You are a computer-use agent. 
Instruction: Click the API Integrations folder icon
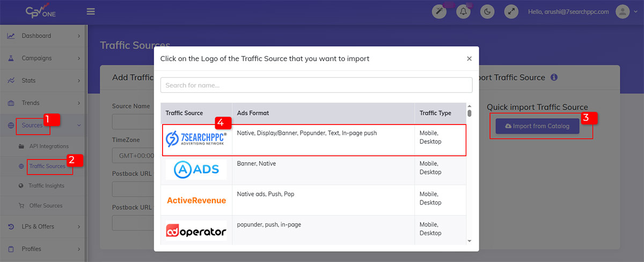21,146
